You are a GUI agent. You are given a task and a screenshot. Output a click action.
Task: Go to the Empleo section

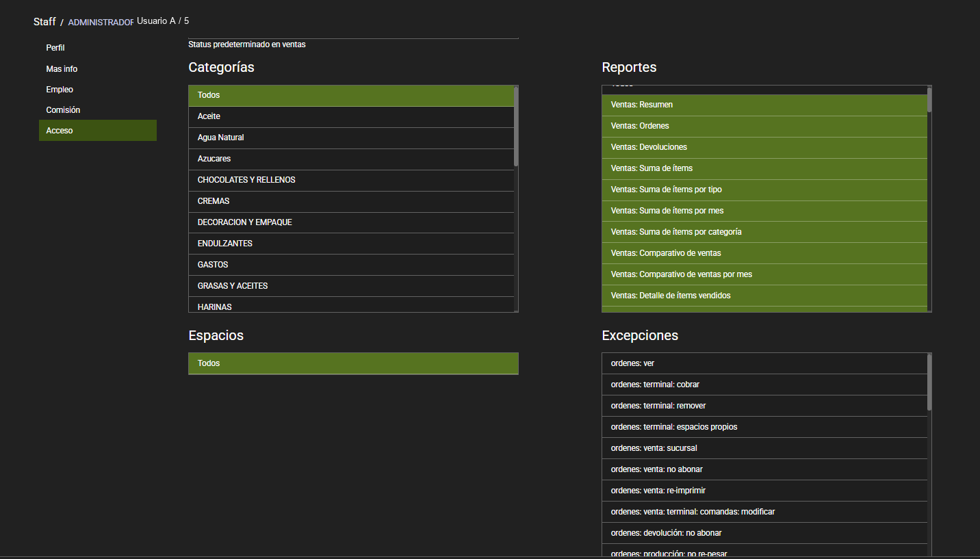click(98, 90)
